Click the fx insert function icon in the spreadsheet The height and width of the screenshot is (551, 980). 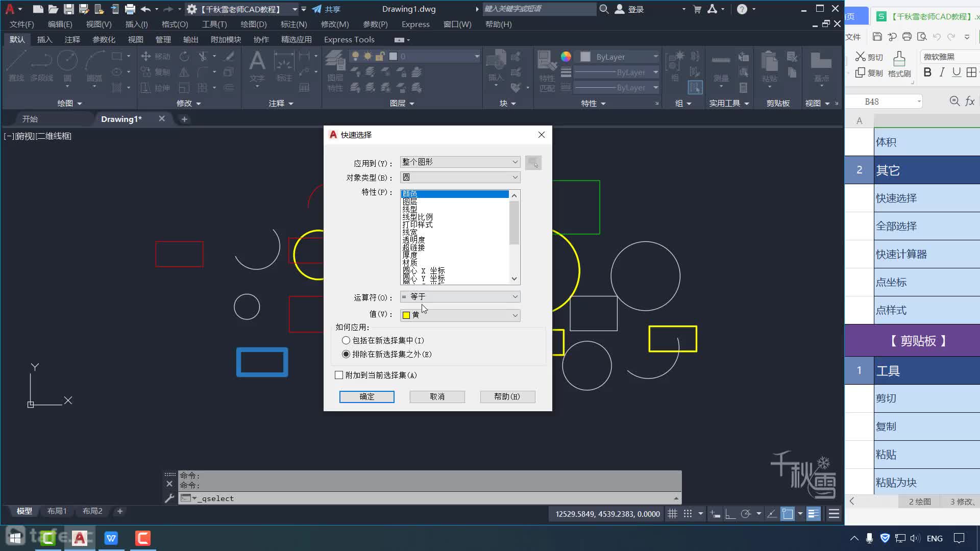coord(970,102)
